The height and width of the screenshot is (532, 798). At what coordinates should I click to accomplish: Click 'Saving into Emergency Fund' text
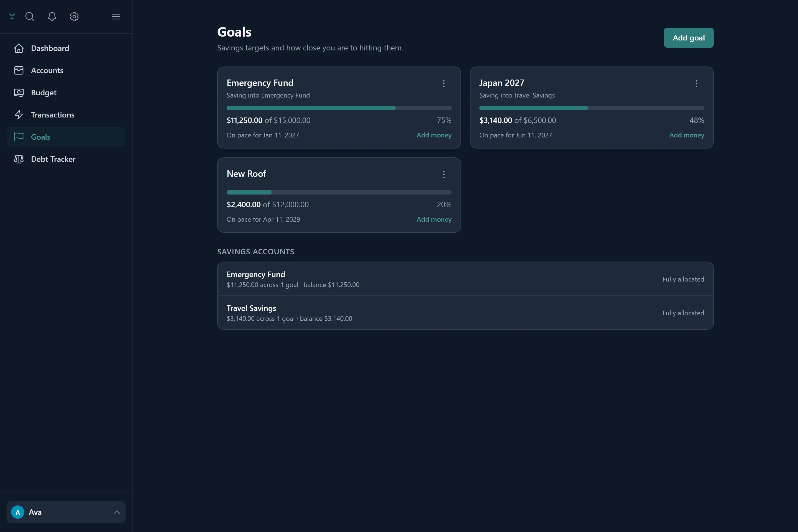pos(268,95)
